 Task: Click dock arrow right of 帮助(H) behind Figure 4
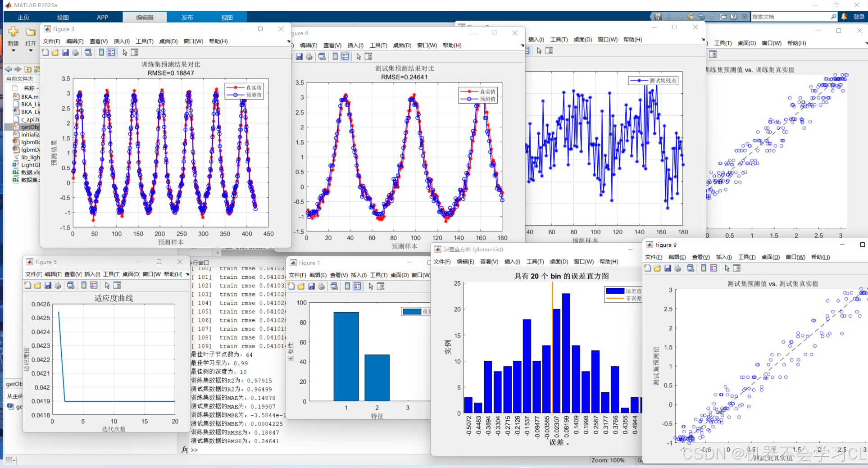[x=703, y=40]
